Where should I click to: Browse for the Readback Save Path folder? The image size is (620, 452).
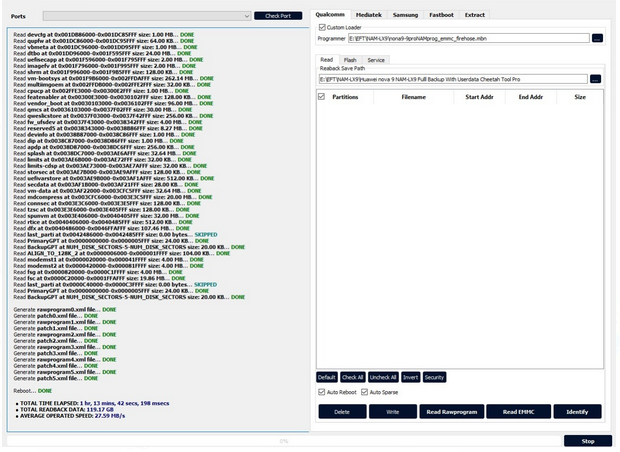(x=595, y=79)
